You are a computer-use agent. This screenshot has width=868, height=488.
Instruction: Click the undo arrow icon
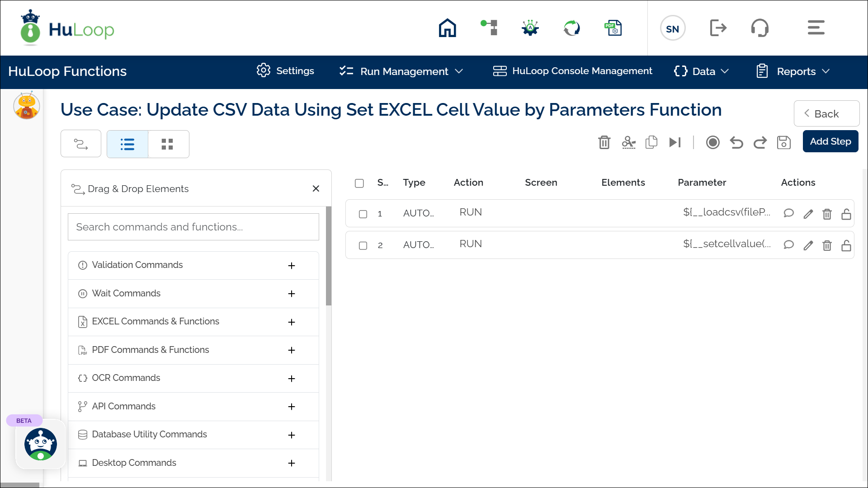tap(736, 142)
